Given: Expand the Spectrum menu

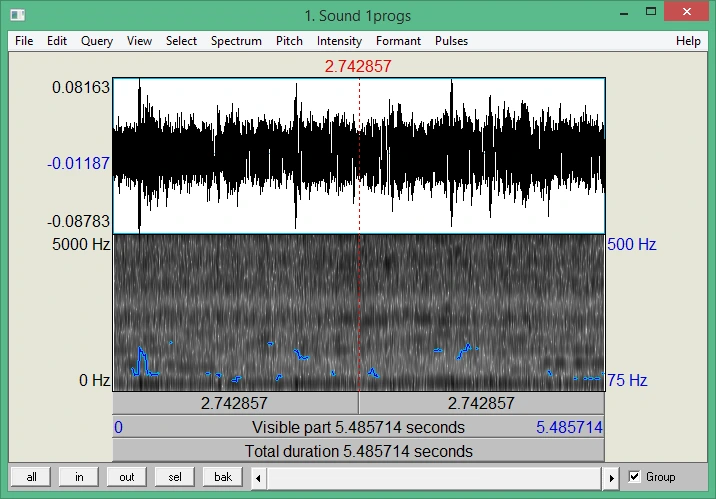Looking at the screenshot, I should pos(236,41).
